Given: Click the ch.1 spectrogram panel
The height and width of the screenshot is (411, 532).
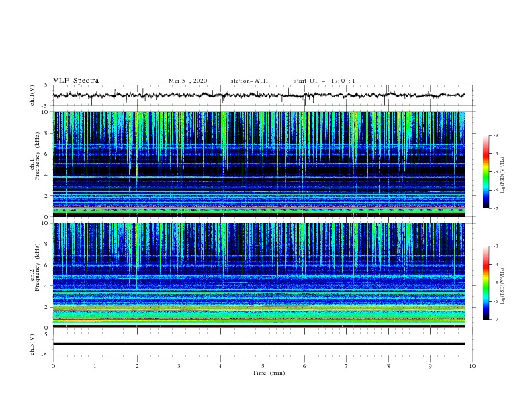Looking at the screenshot, I should click(259, 164).
